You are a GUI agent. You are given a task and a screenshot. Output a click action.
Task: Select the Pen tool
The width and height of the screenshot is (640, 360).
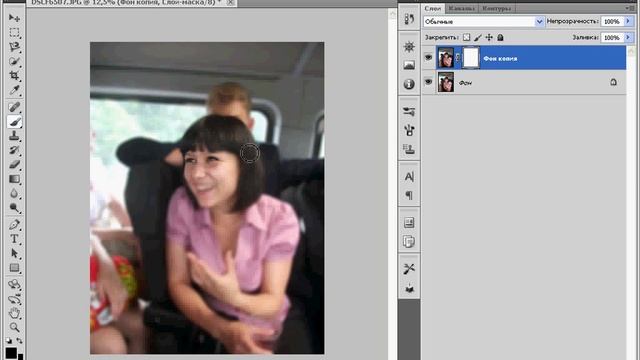click(x=14, y=224)
